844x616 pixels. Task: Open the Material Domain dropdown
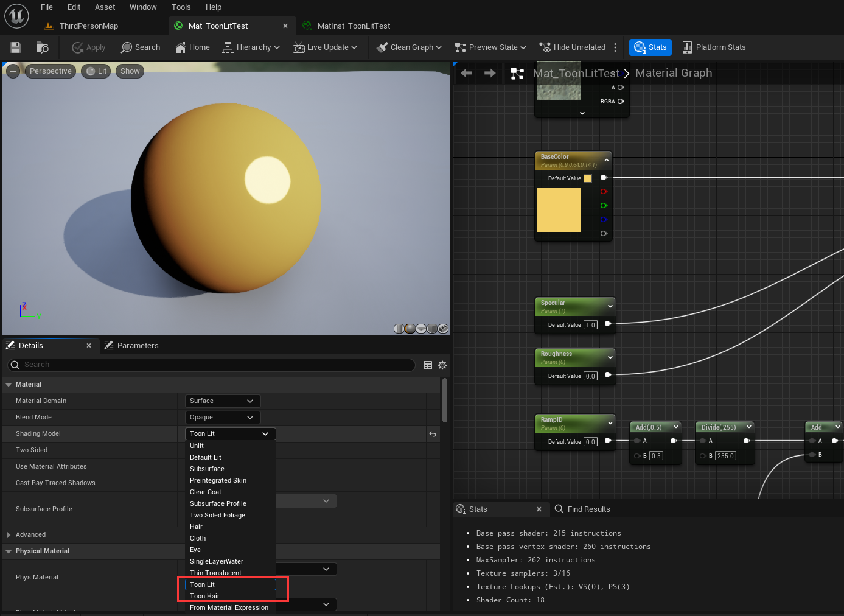tap(223, 401)
